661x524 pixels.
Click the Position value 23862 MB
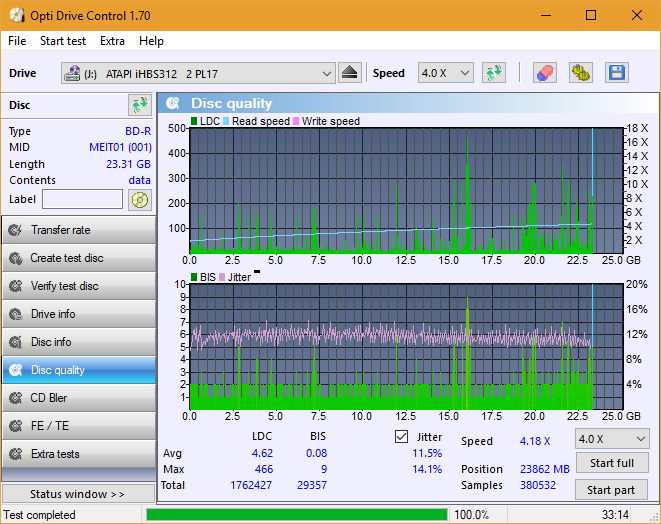[545, 469]
